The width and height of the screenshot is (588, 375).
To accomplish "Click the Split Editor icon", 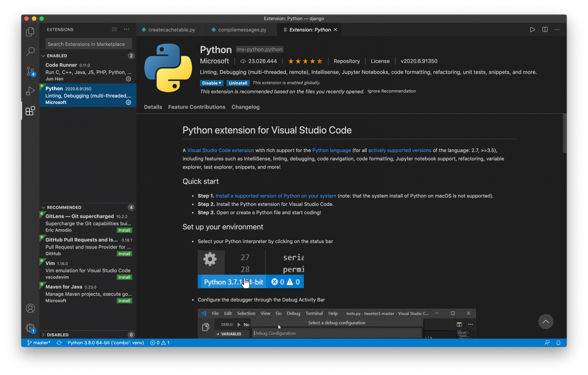I will pyautogui.click(x=545, y=29).
